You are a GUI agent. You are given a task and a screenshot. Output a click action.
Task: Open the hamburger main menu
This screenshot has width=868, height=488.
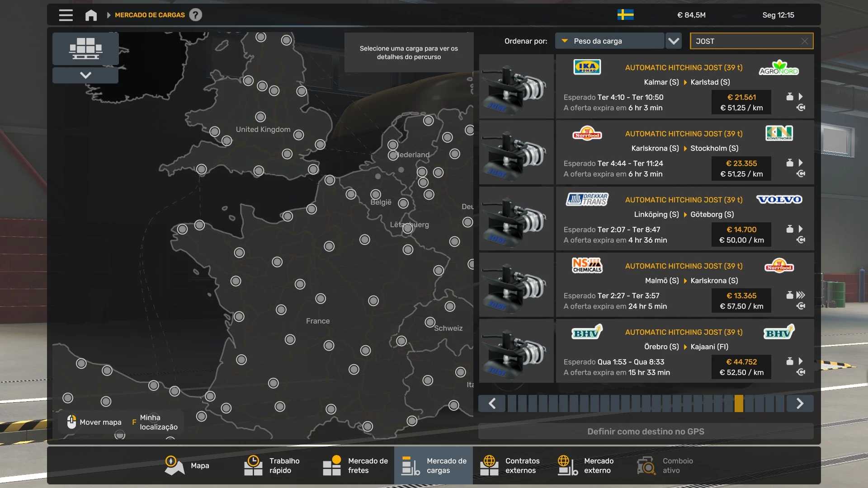[x=66, y=15]
